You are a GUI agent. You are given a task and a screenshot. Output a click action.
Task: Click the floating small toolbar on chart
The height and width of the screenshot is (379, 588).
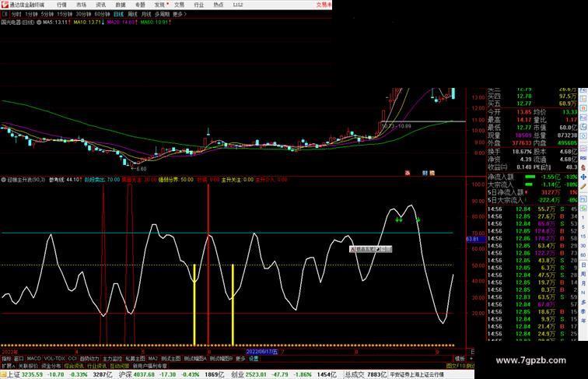click(370, 249)
